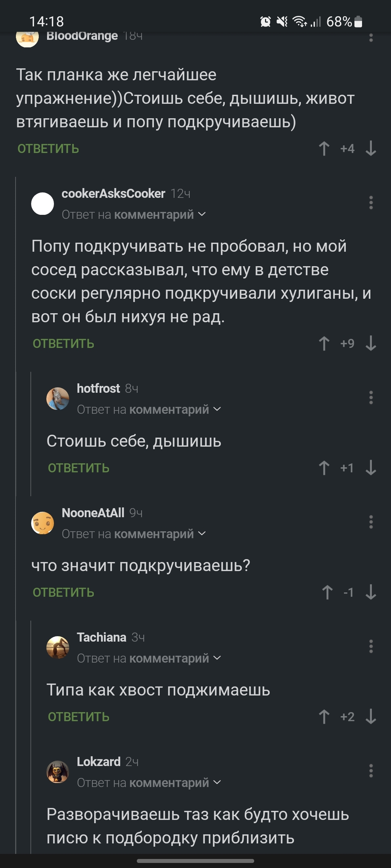The width and height of the screenshot is (391, 868).
Task: Downvote BloodOrange's comment with +4 rating
Action: coord(371,149)
